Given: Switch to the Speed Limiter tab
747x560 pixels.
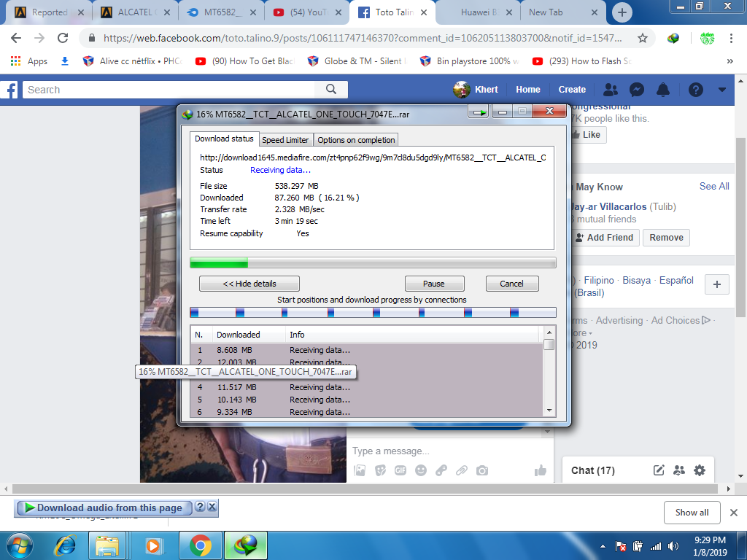Looking at the screenshot, I should [285, 140].
